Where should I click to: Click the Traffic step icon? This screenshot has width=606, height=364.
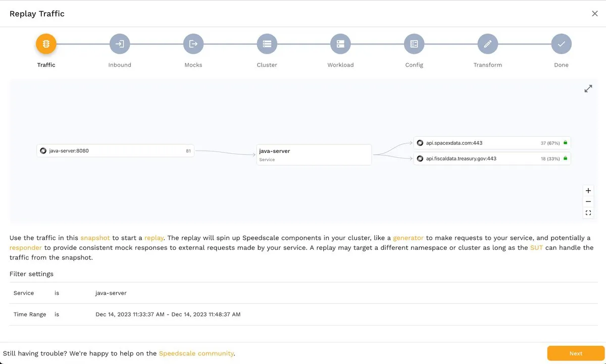[x=46, y=44]
